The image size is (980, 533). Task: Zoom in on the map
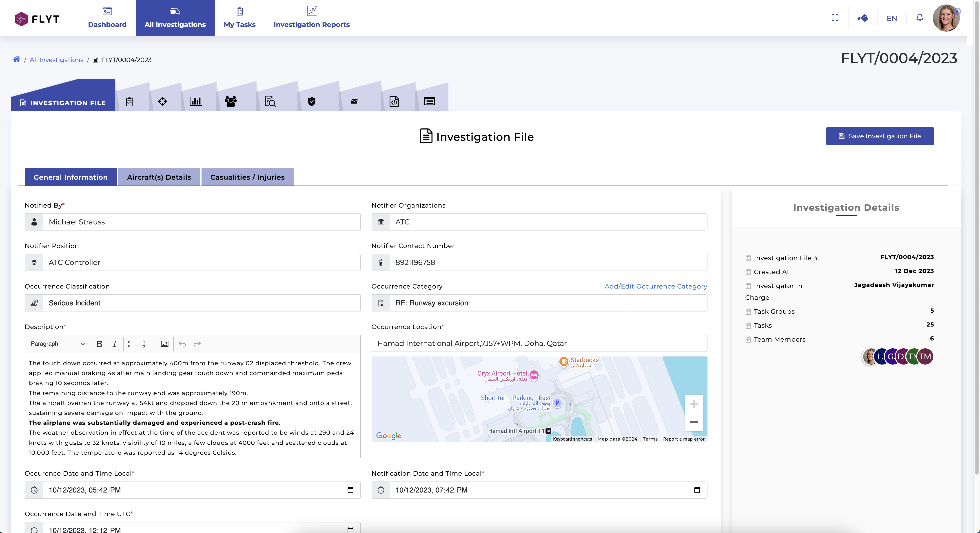tap(694, 403)
